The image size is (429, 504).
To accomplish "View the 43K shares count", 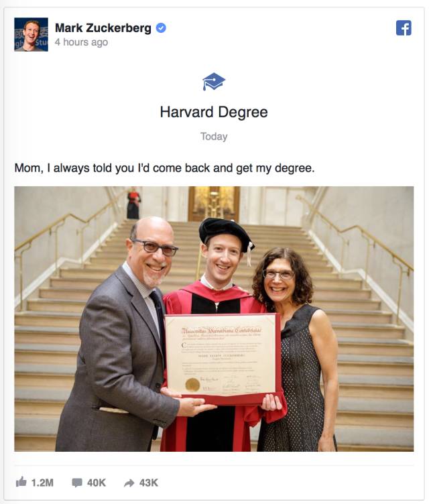I will coord(149,483).
